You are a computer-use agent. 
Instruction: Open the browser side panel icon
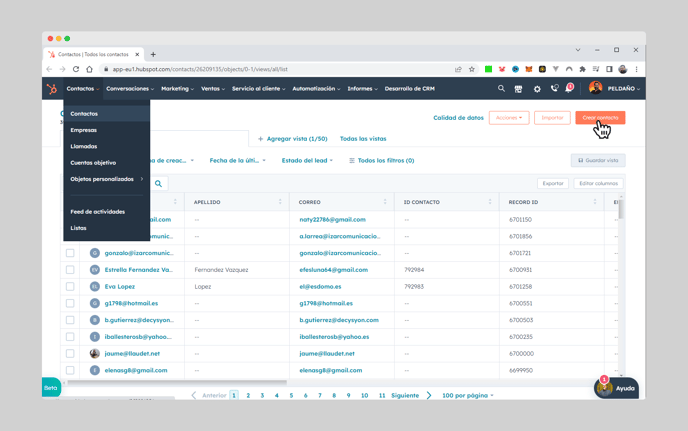click(609, 69)
